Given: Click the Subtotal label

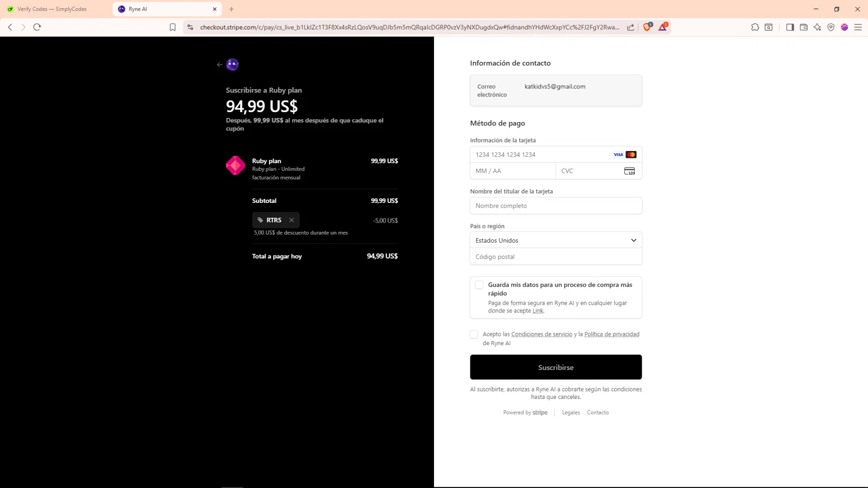Looking at the screenshot, I should click(264, 201).
